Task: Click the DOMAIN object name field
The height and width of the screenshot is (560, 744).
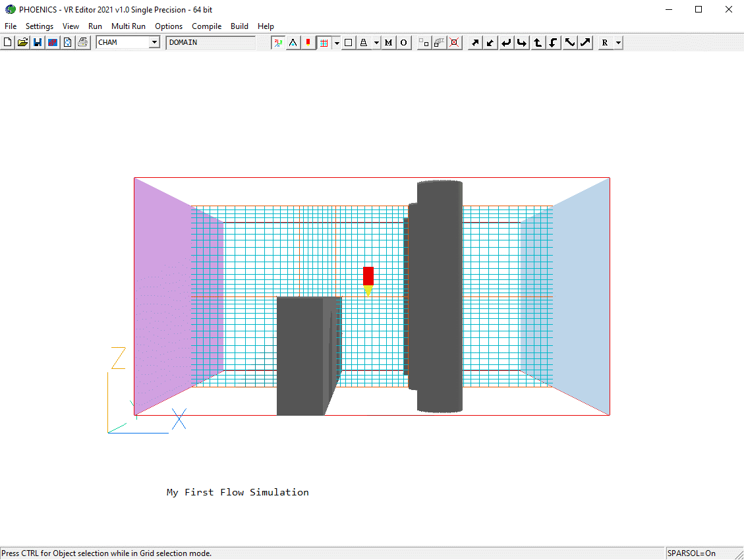Action: 210,43
